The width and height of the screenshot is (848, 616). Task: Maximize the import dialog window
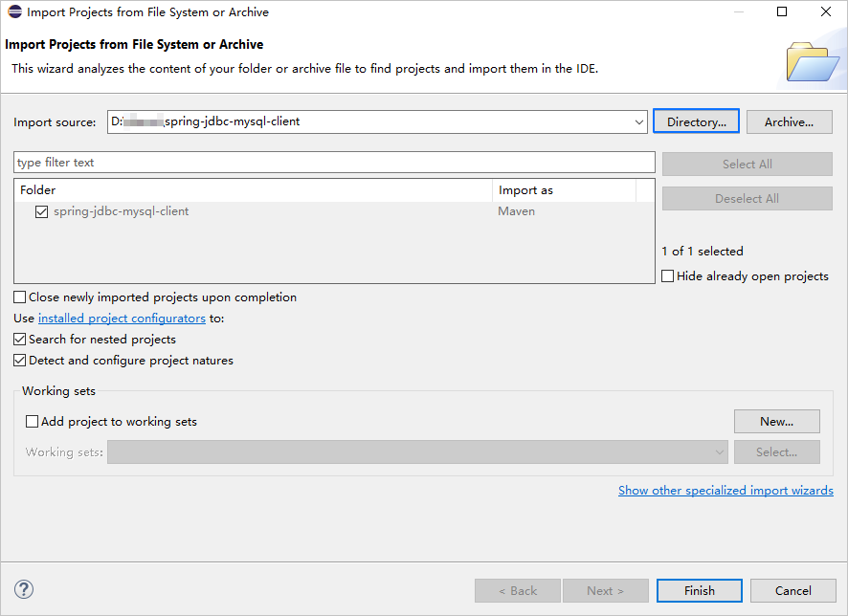pos(782,12)
